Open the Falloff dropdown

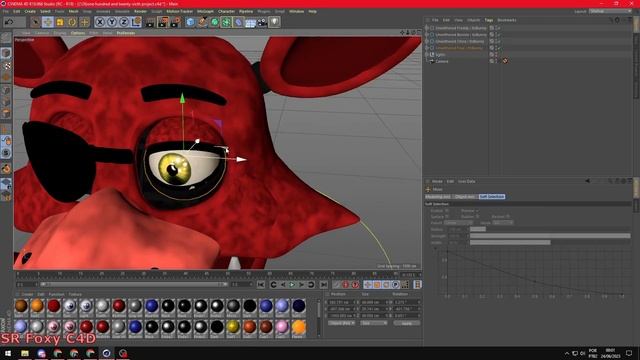(x=458, y=223)
